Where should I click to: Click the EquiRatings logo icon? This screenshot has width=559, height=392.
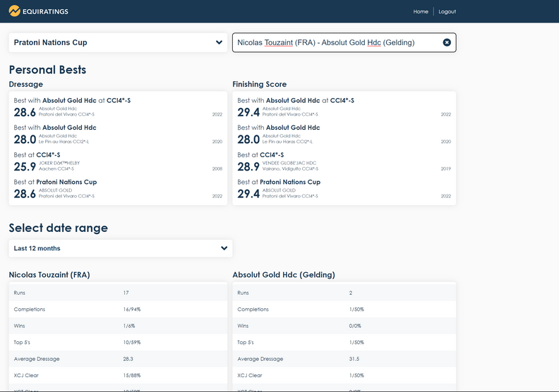click(x=14, y=11)
